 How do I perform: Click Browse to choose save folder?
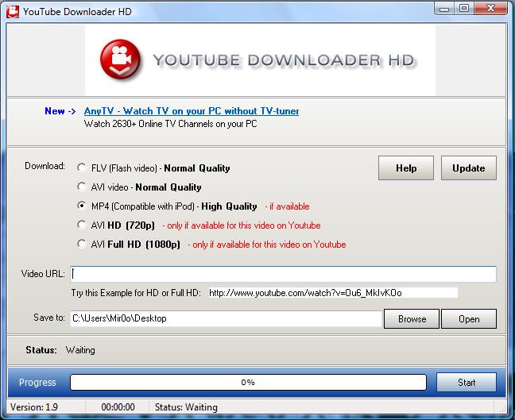pos(412,318)
